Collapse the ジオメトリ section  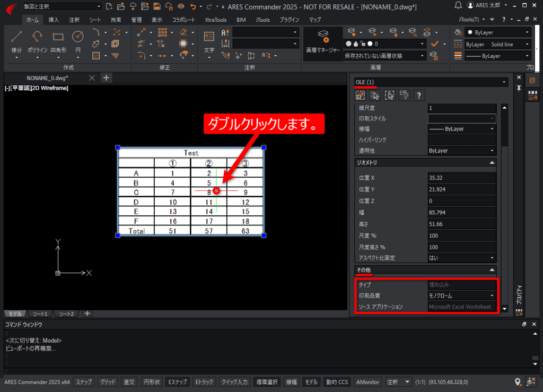click(492, 162)
